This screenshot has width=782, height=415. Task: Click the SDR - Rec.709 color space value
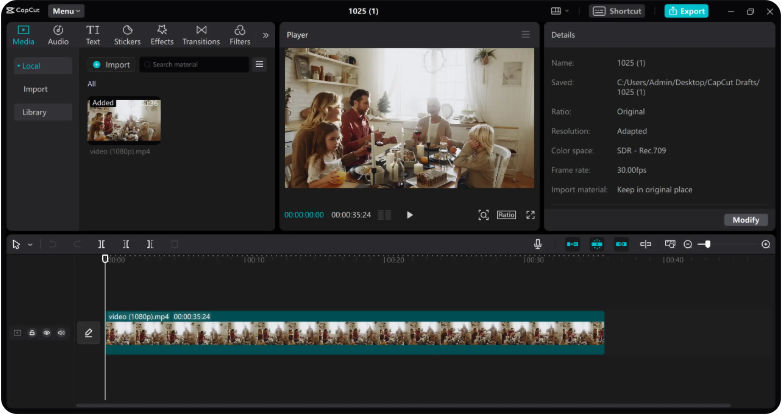click(641, 151)
